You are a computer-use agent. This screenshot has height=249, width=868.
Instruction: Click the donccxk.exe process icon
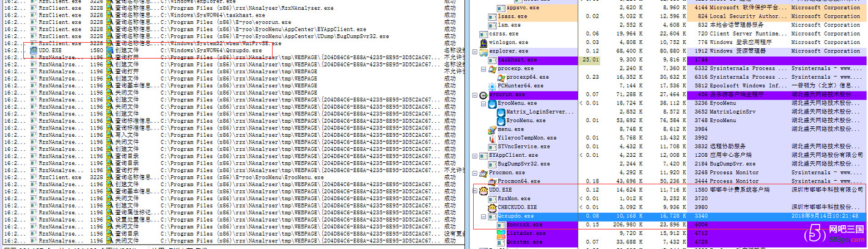pyautogui.click(x=501, y=225)
